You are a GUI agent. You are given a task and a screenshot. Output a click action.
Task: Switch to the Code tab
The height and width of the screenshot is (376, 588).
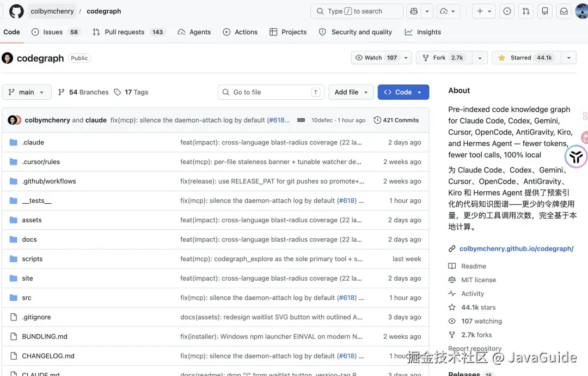pyautogui.click(x=11, y=32)
